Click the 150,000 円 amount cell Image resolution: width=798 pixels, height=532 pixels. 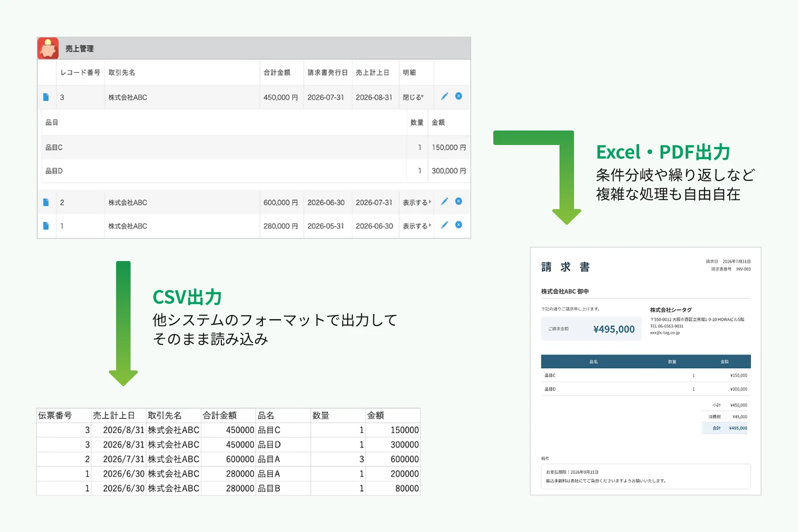449,147
